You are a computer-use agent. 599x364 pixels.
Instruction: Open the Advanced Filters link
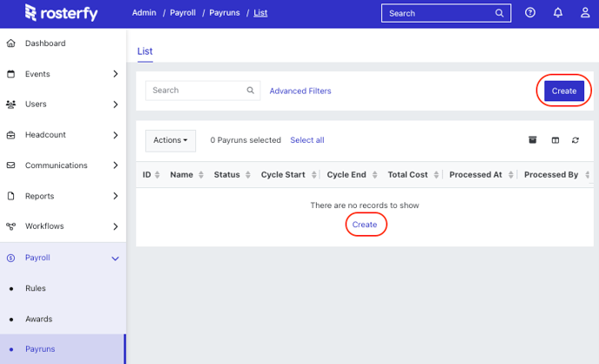300,91
